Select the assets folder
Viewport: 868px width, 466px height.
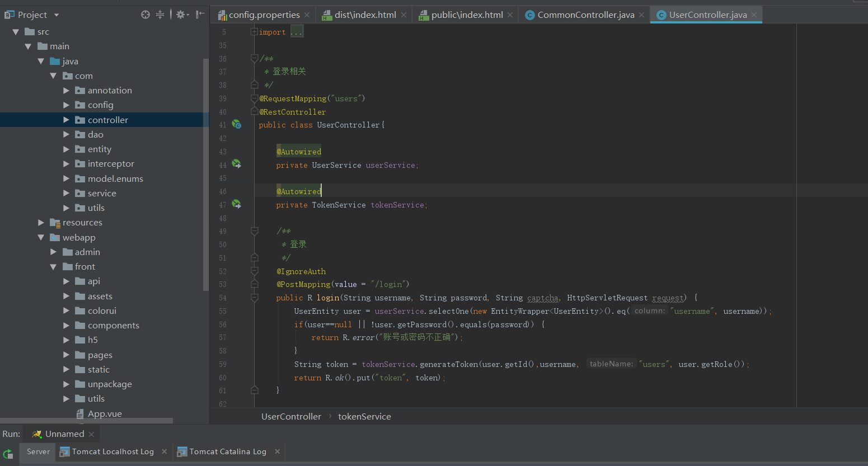click(x=100, y=296)
